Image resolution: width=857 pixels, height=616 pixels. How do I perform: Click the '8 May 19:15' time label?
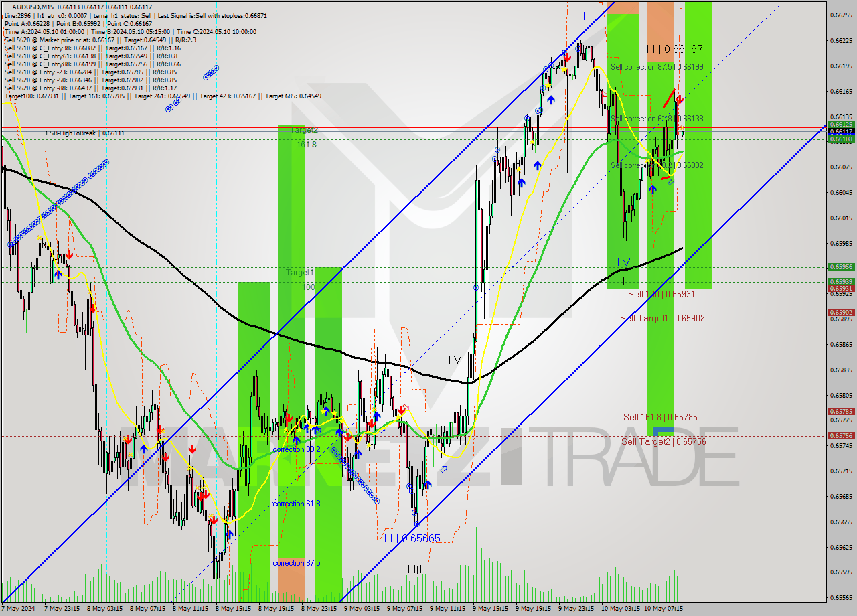tap(276, 609)
